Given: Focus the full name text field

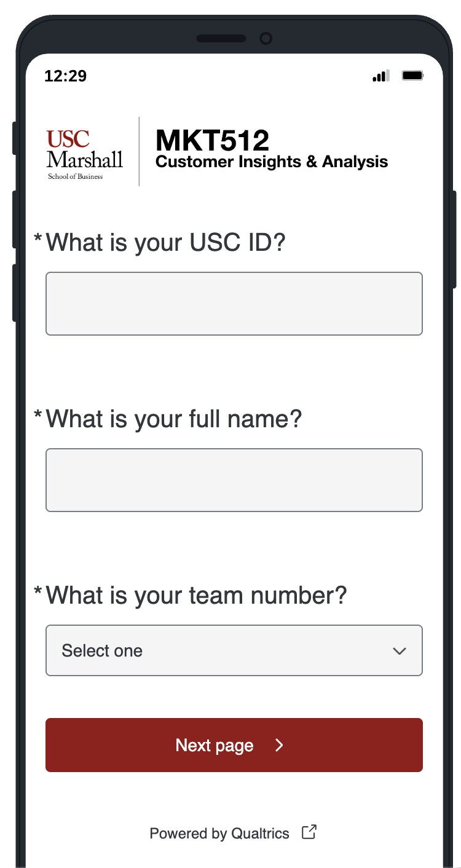Looking at the screenshot, I should coord(234,480).
